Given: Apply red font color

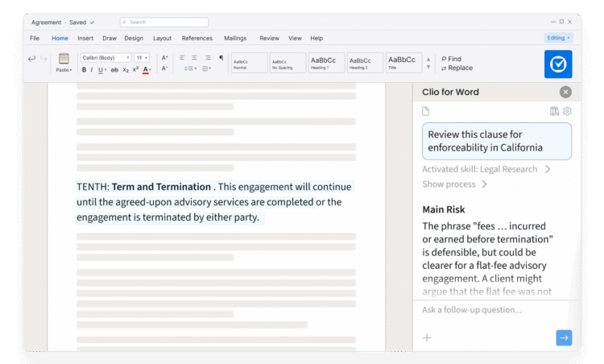Looking at the screenshot, I should pyautogui.click(x=146, y=70).
